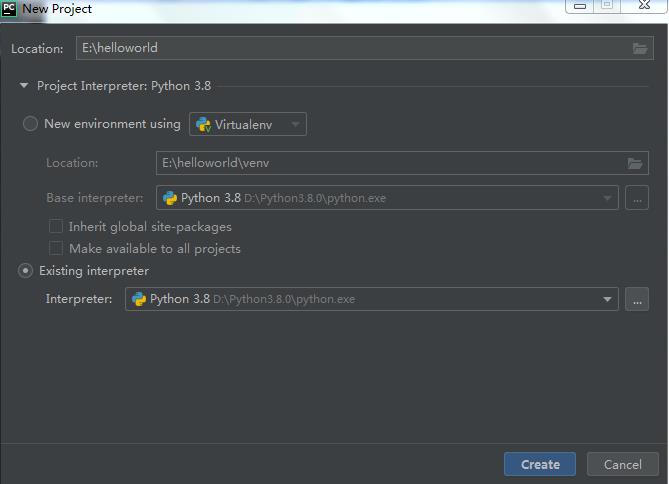Close the New Project dialog
The width and height of the screenshot is (669, 484).
[644, 6]
